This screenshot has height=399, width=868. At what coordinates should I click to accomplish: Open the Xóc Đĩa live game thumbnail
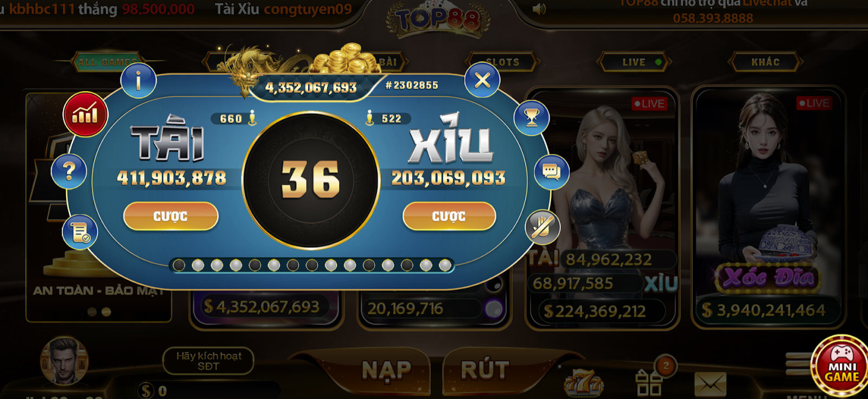pos(767,207)
